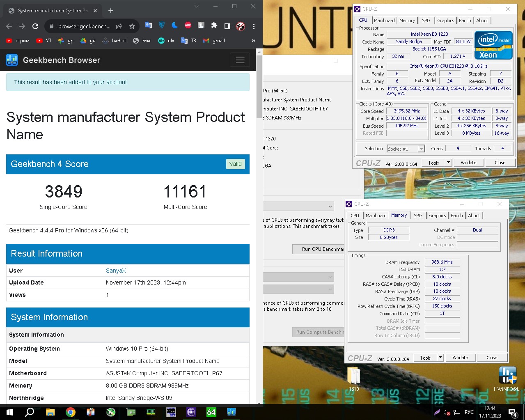Bookmark this page with the star icon
Image resolution: width=525 pixels, height=420 pixels.
(x=132, y=26)
